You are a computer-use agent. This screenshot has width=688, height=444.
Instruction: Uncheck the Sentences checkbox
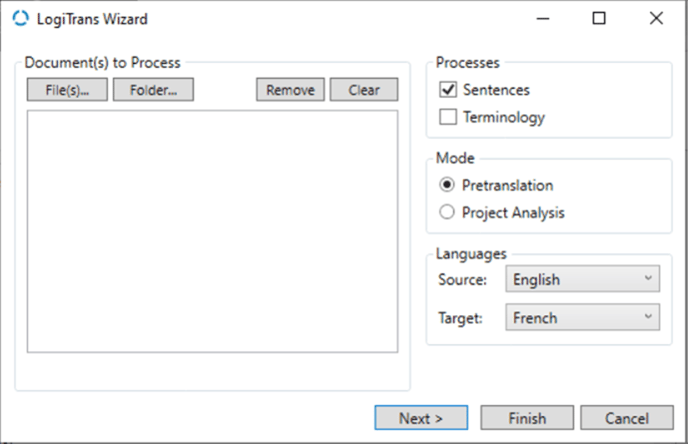[x=448, y=90]
